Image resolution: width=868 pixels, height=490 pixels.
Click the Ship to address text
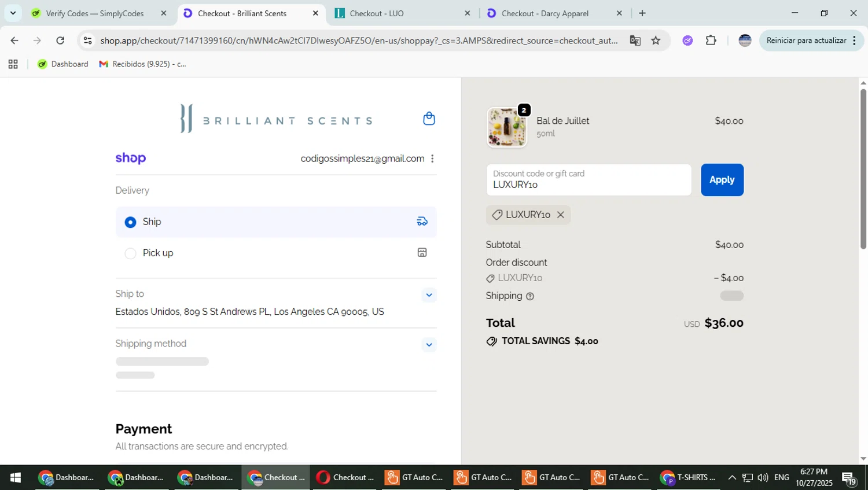[x=249, y=312]
